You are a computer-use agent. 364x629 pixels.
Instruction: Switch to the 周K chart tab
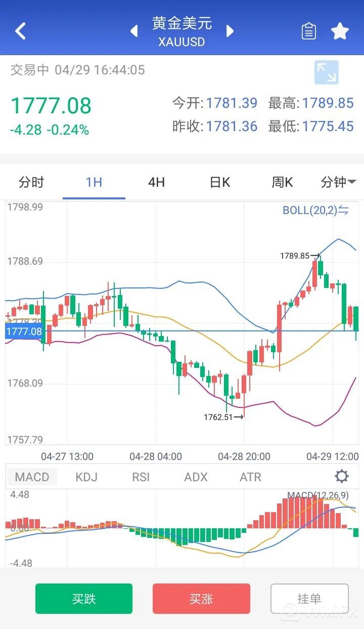(282, 182)
